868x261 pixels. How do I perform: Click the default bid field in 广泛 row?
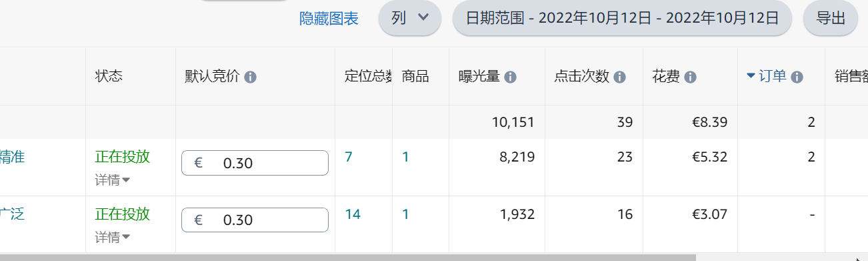[255, 220]
